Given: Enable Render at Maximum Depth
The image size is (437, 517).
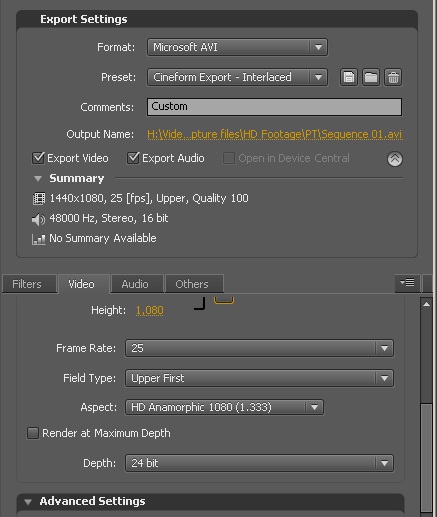Looking at the screenshot, I should [33, 433].
